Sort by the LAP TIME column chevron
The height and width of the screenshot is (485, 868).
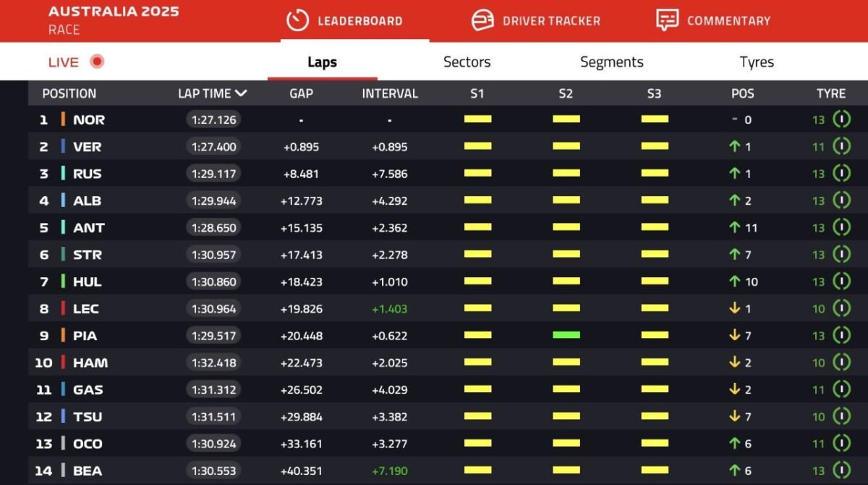point(241,93)
